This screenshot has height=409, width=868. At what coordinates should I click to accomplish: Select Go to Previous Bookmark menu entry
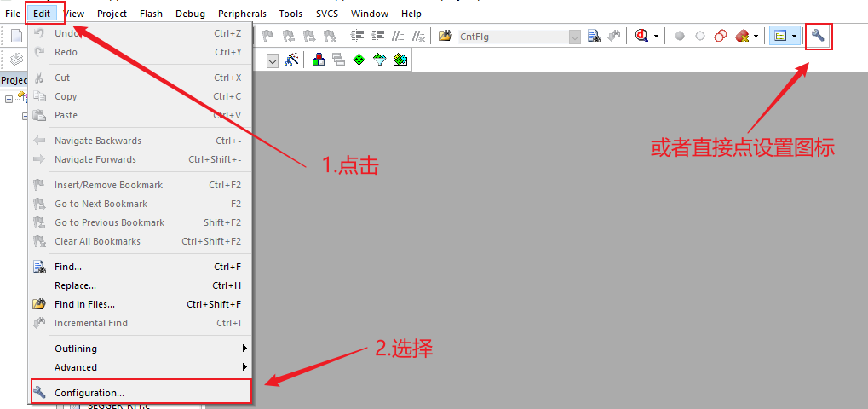pyautogui.click(x=141, y=222)
